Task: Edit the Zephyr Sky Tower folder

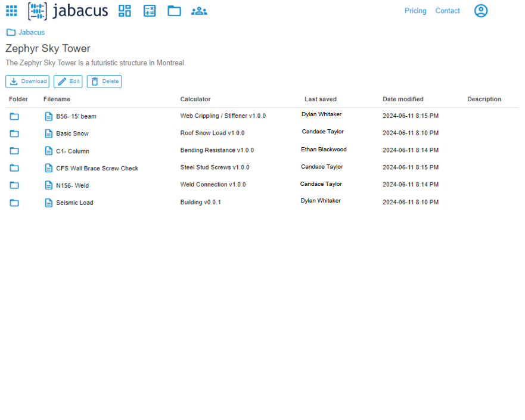Action: (x=68, y=82)
